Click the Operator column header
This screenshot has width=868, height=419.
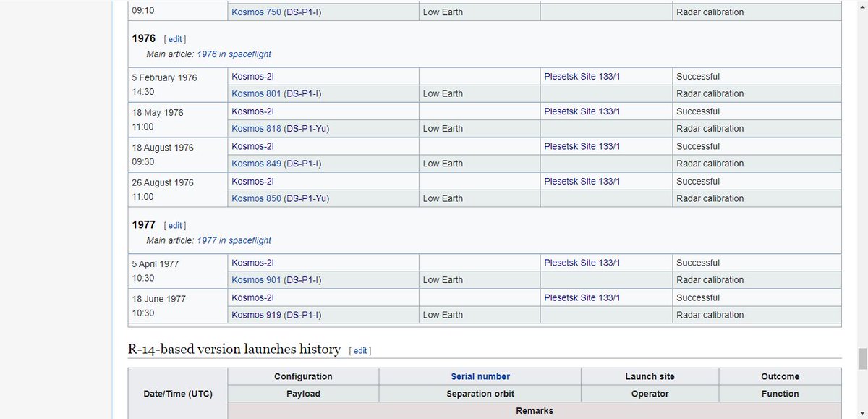[650, 394]
